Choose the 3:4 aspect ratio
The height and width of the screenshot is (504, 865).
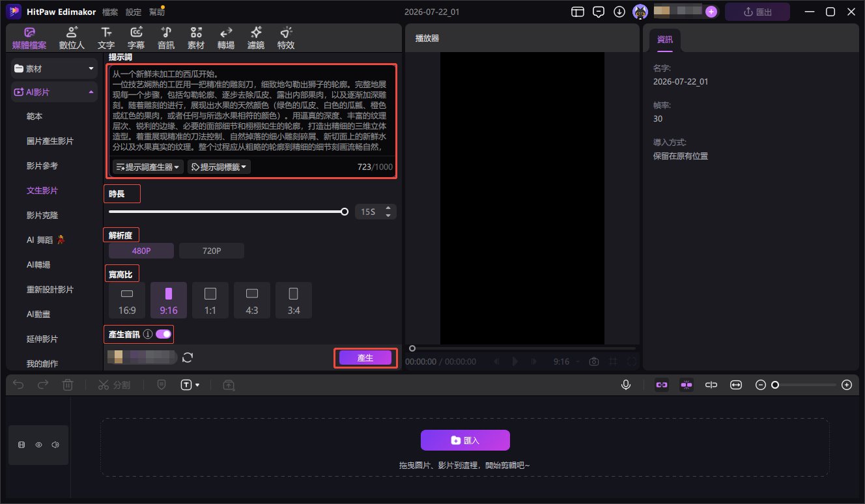[x=294, y=300]
